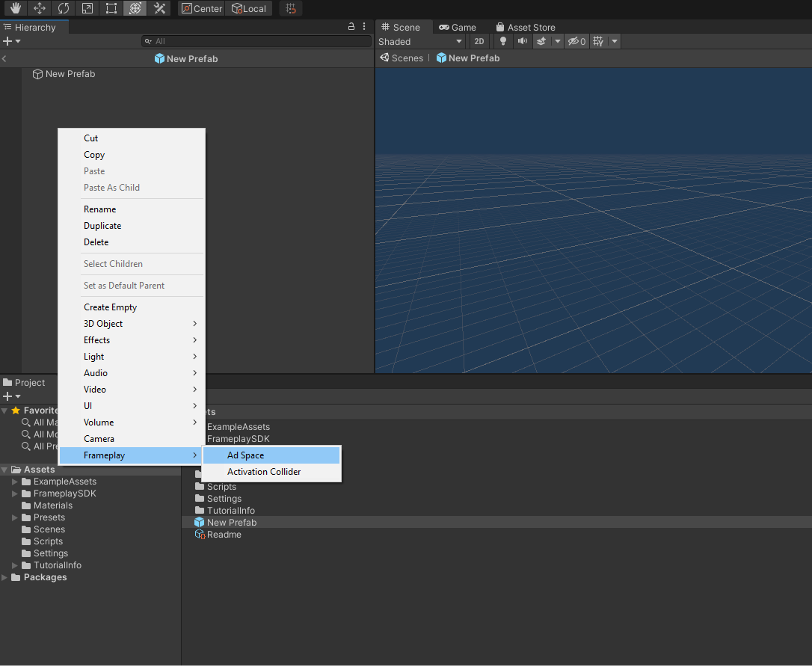
Task: Choose Create Empty from context menu
Action: click(x=132, y=307)
